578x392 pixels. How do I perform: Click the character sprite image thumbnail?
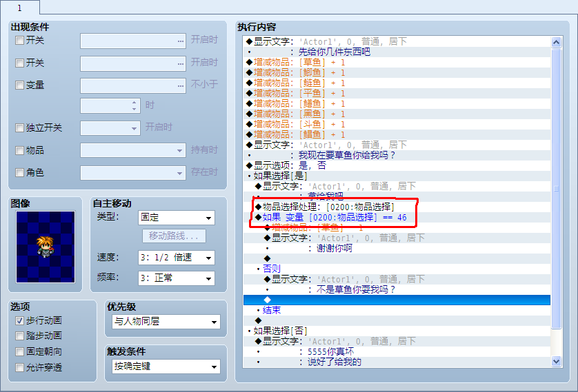(x=46, y=247)
